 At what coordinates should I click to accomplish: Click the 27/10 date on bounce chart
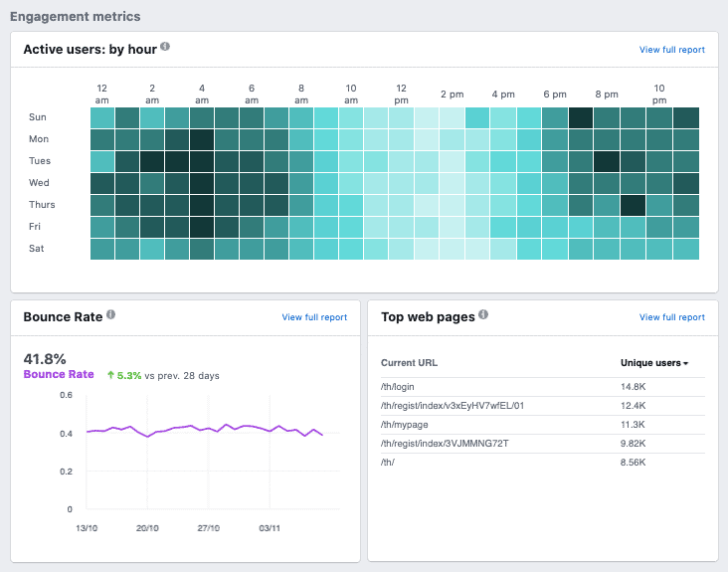pyautogui.click(x=209, y=528)
